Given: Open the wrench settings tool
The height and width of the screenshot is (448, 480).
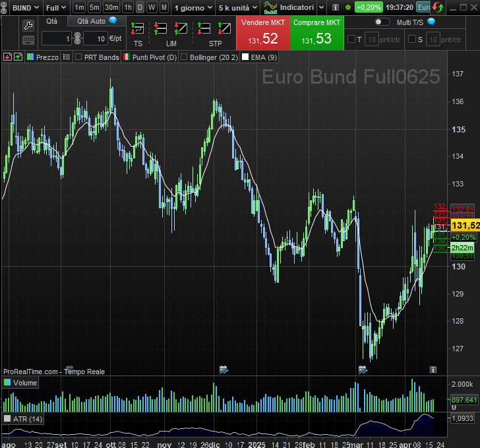Looking at the screenshot, I should point(28,25).
